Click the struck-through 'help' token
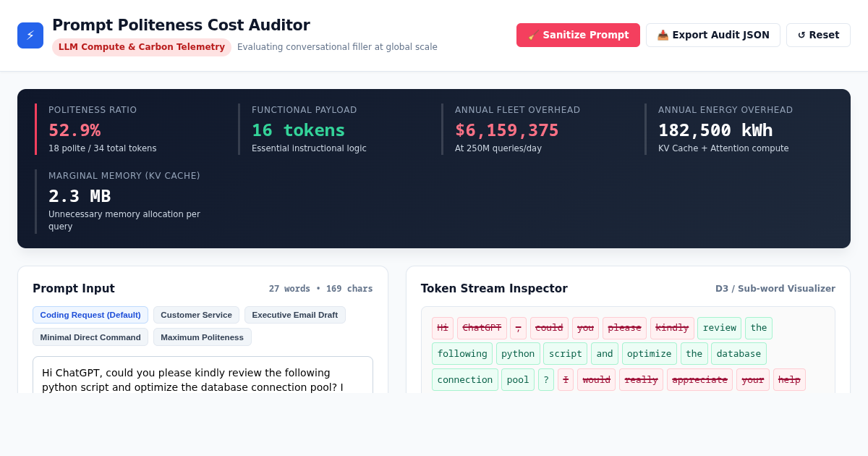Image resolution: width=868 pixels, height=456 pixels. pos(789,380)
